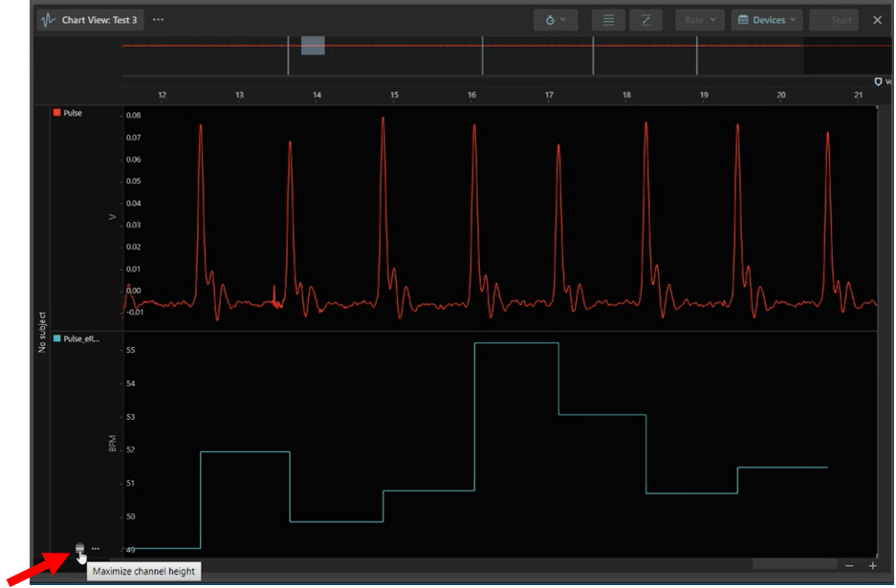Click the horizontal lines chart layout icon

coord(608,19)
